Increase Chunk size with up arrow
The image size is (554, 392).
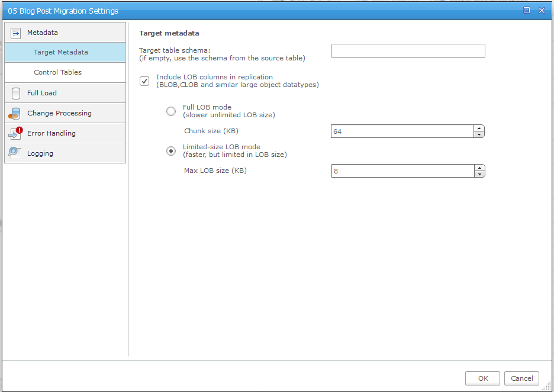[x=479, y=128]
